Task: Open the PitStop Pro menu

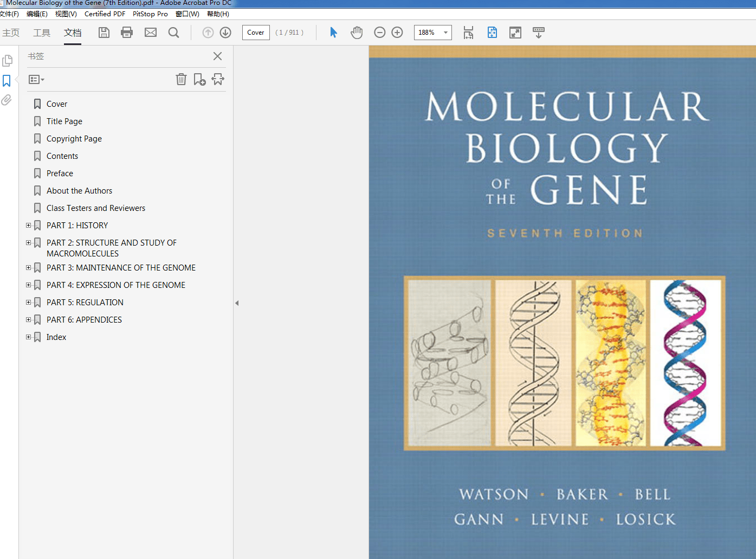Action: click(150, 14)
